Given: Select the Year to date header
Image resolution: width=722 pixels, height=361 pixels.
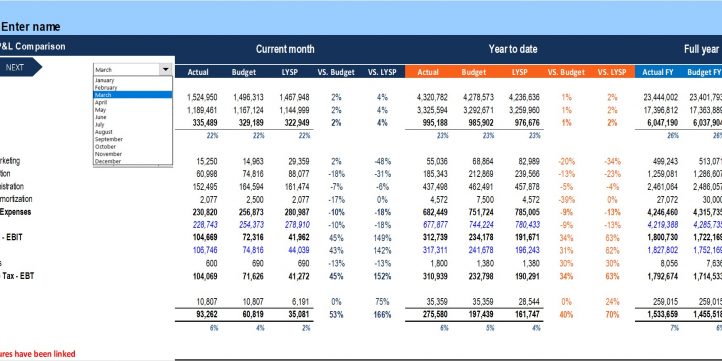Looking at the screenshot, I should [x=513, y=49].
